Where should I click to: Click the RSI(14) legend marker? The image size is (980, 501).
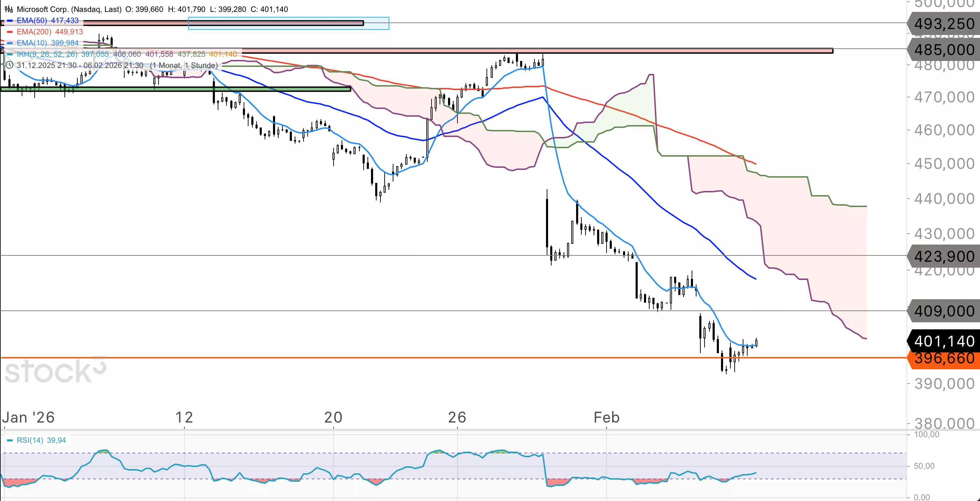point(10,440)
